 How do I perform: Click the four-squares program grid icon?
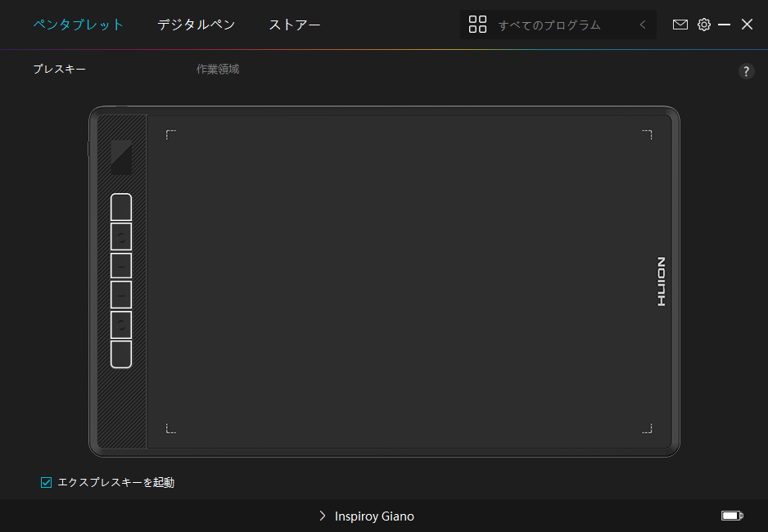pos(477,25)
